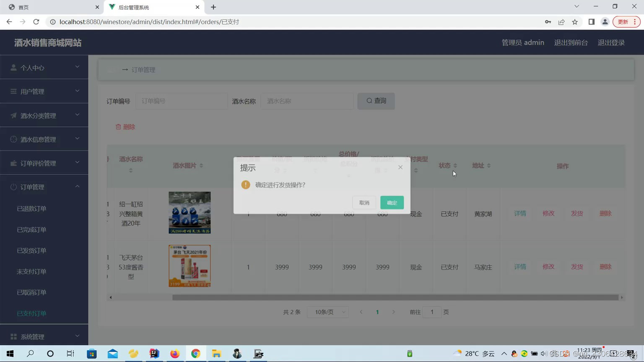Click the 系统管理 grid icon
Image resolution: width=644 pixels, height=362 pixels.
pos(13,336)
